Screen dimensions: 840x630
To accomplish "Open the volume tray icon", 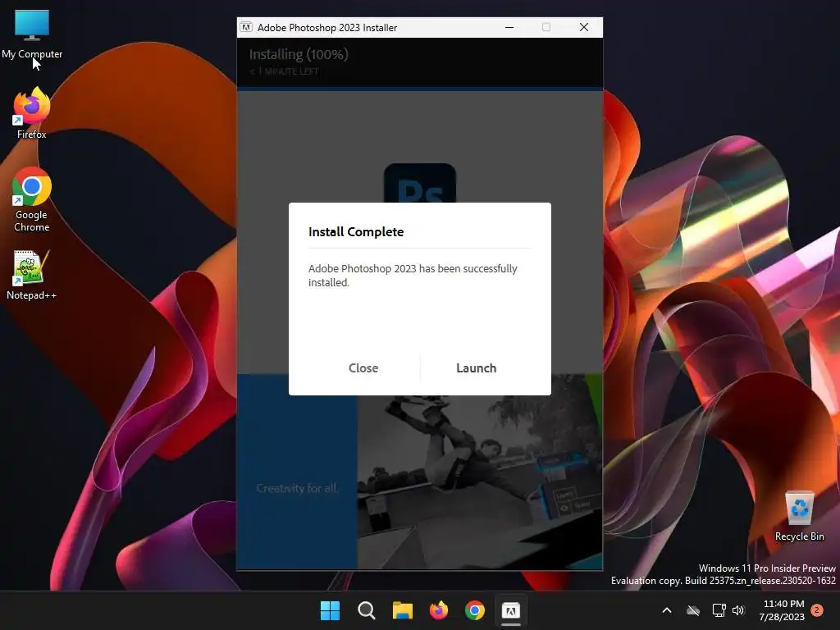I will coord(739,610).
